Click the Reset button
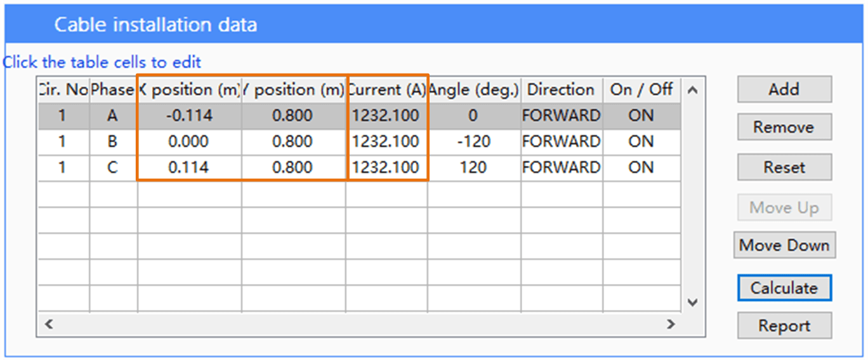The image size is (868, 360). pos(784,167)
